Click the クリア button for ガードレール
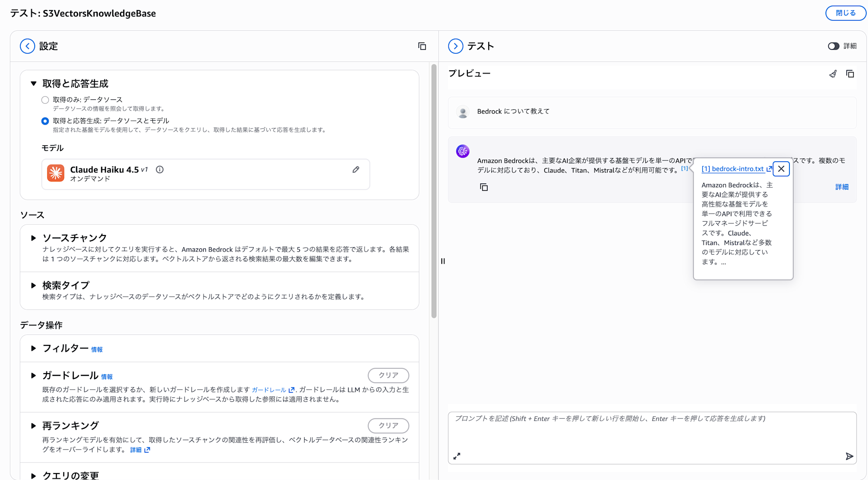The height and width of the screenshot is (480, 868). (388, 375)
